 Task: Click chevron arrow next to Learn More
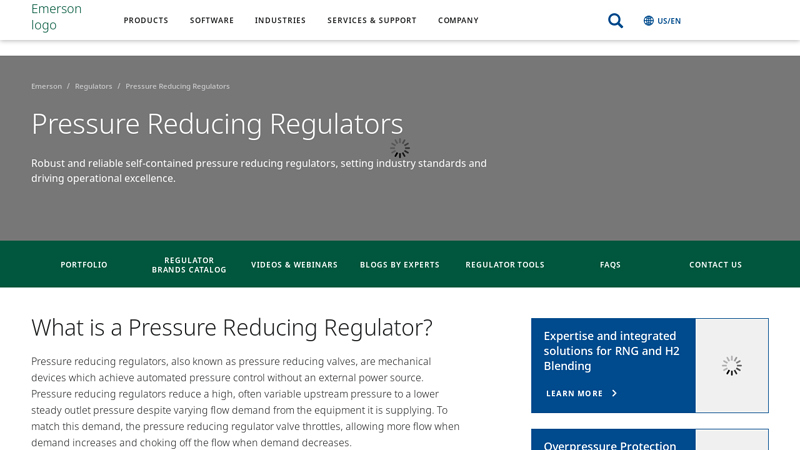tap(614, 393)
